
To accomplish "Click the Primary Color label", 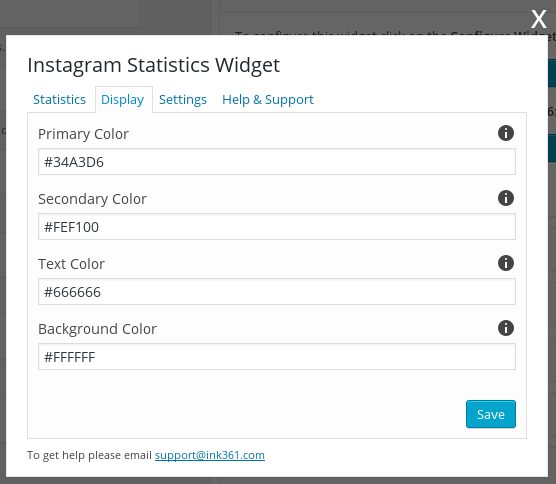I will [x=83, y=134].
